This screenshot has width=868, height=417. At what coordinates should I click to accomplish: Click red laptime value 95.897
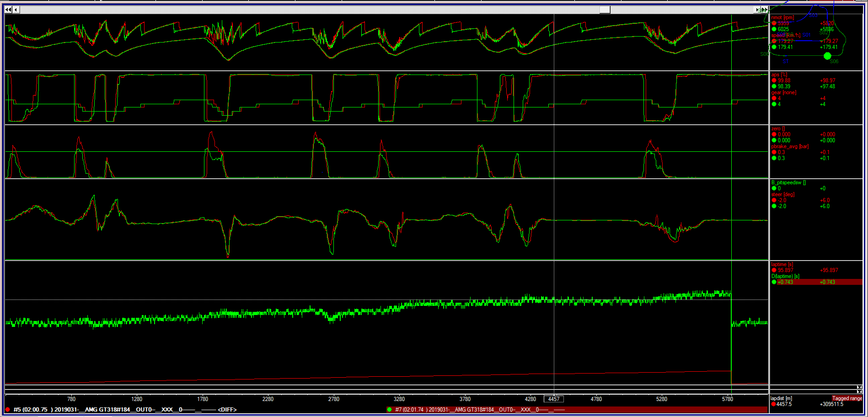point(786,270)
